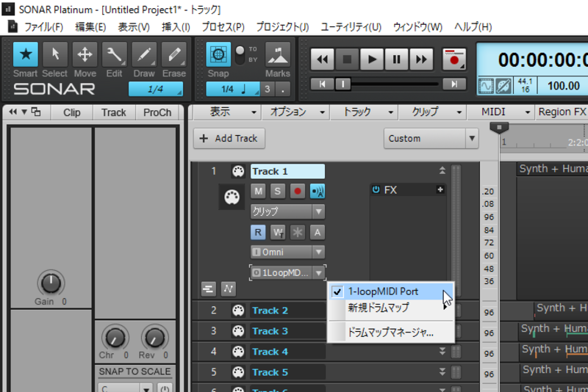Open the Marks tool
The width and height of the screenshot is (588, 392).
(278, 54)
